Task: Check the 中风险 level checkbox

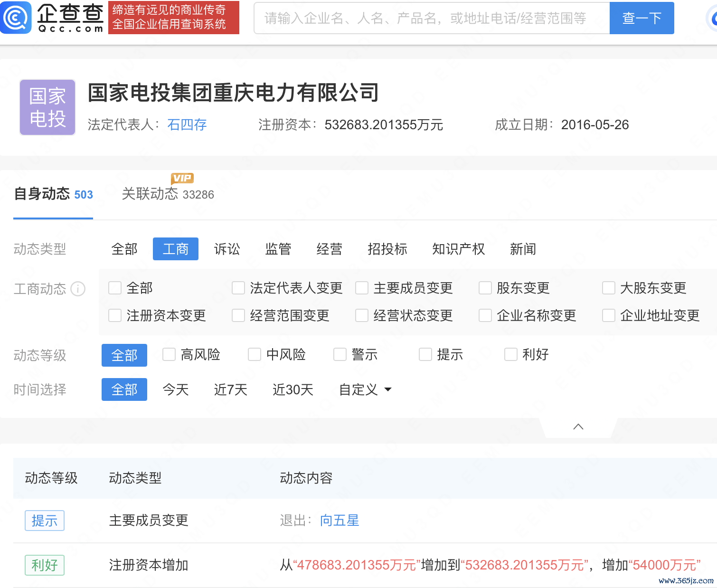Action: coord(255,354)
